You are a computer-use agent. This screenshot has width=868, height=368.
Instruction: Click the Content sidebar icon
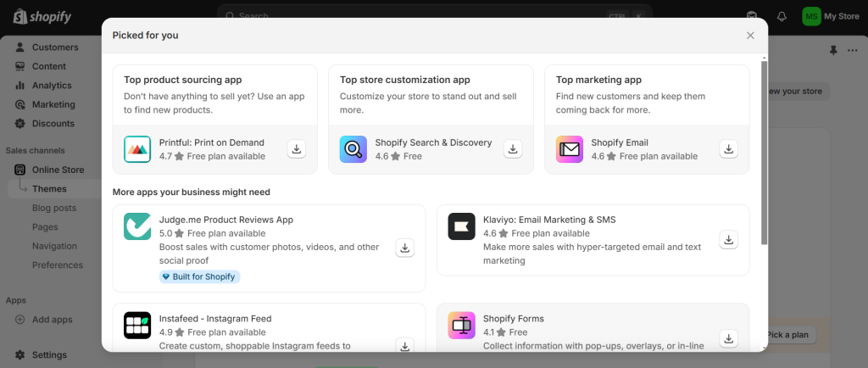tap(20, 66)
